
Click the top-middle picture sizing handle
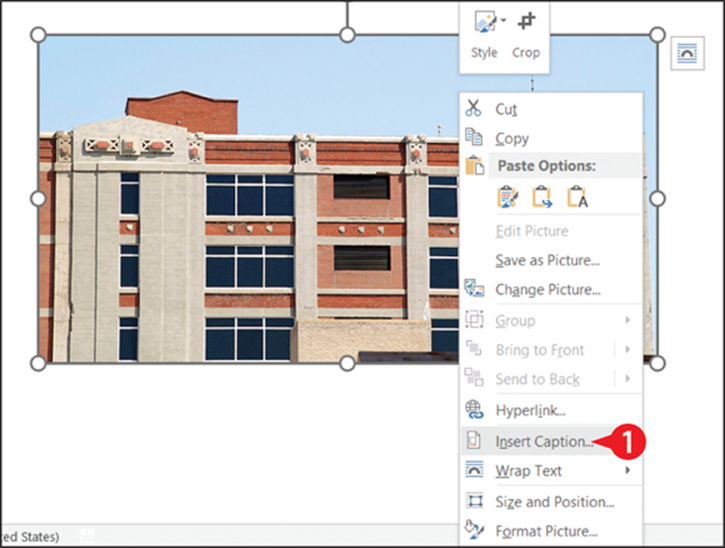click(347, 35)
